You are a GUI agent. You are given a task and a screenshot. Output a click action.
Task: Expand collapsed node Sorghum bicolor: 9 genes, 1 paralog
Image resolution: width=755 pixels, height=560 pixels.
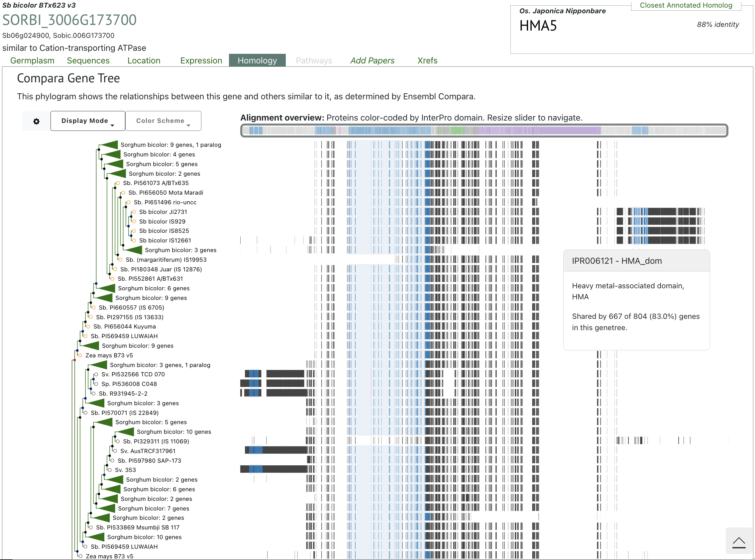click(110, 145)
